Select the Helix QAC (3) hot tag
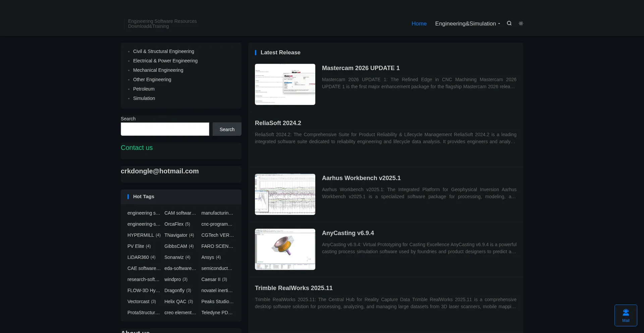Viewport: 644px width, 333px height. coord(179,301)
